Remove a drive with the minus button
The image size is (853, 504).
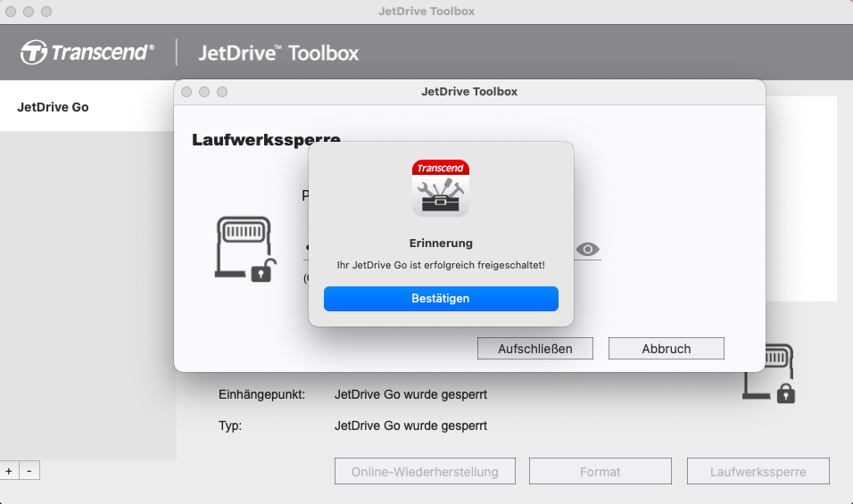tap(29, 471)
